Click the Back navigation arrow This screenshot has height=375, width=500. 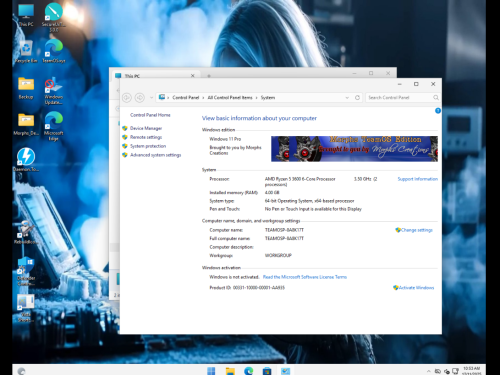pyautogui.click(x=127, y=98)
